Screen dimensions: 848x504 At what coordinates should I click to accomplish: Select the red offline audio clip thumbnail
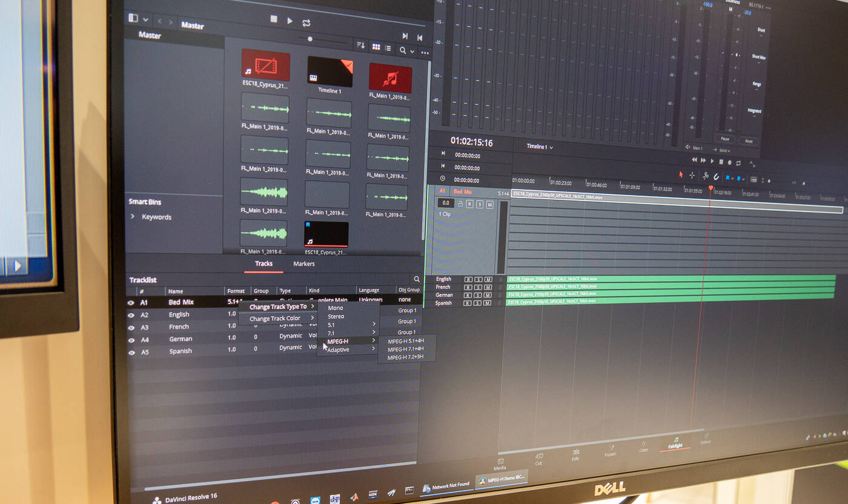390,78
